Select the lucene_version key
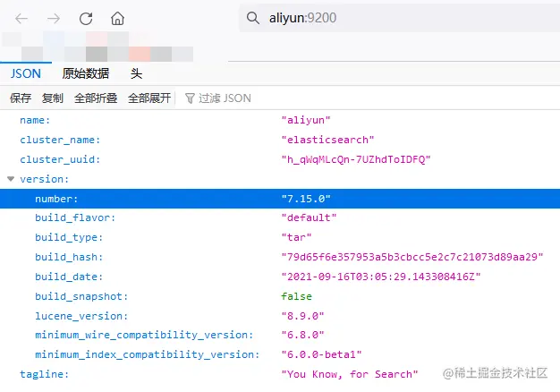Viewport: 560px width, 392px height. pos(81,316)
